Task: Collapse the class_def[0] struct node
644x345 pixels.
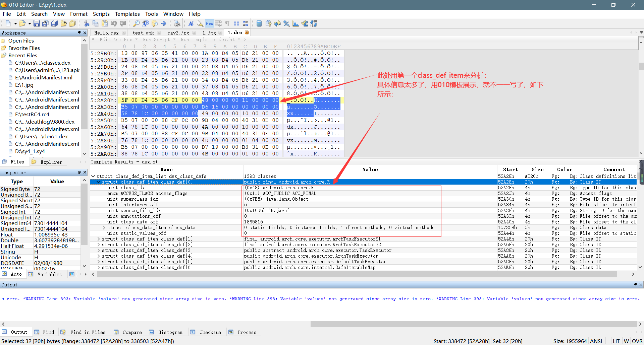Action: pyautogui.click(x=98, y=182)
